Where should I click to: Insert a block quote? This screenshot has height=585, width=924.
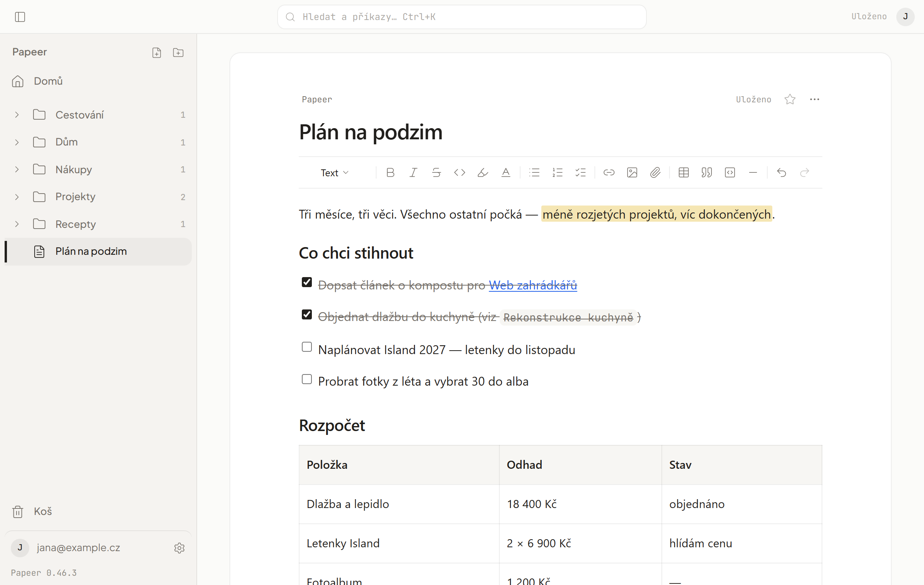(x=707, y=173)
